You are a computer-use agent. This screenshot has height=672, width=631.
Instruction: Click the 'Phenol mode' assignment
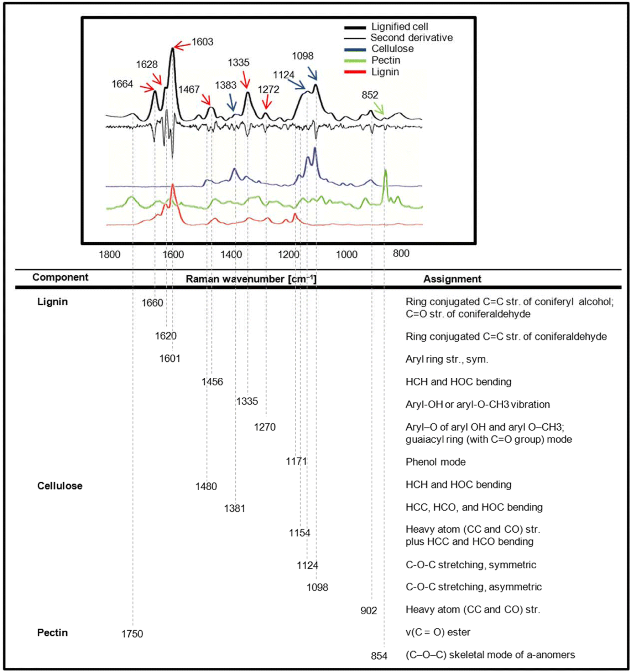[436, 462]
